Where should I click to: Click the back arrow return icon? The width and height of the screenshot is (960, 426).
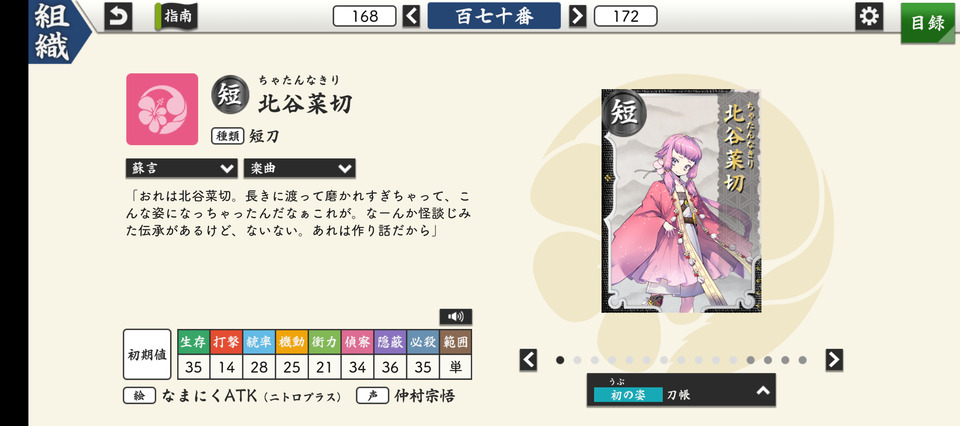[118, 17]
